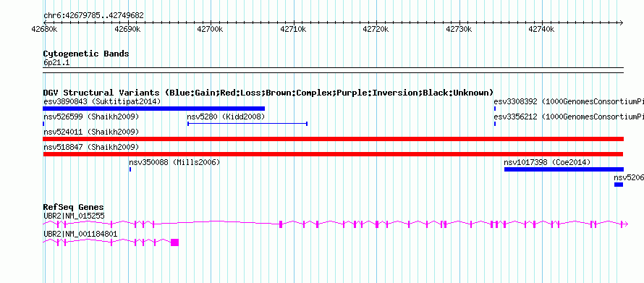Click the 42700k ruler tick label
The height and width of the screenshot is (283, 644).
click(210, 30)
